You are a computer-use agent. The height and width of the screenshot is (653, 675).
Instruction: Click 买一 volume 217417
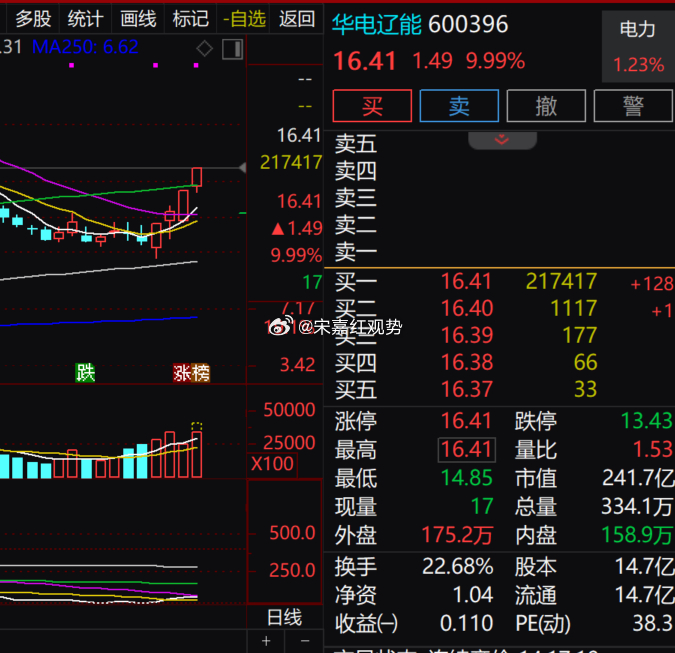coord(561,282)
